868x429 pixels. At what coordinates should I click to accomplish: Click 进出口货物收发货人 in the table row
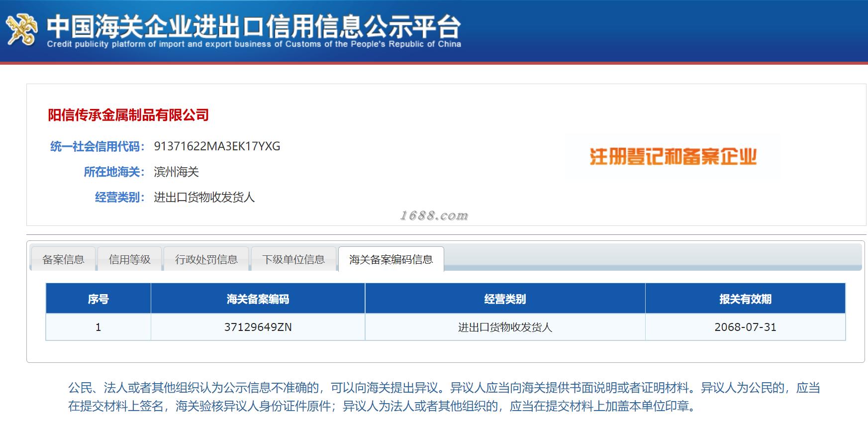coord(505,327)
